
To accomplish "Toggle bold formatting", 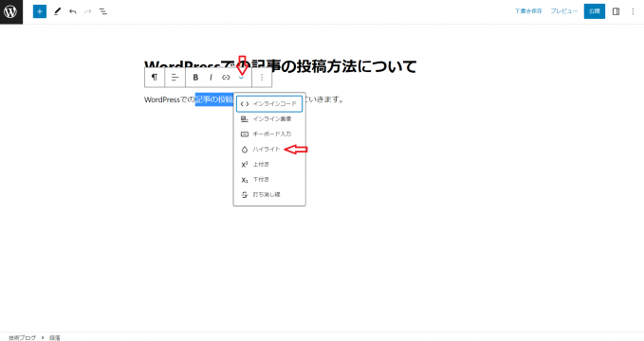I will (195, 77).
